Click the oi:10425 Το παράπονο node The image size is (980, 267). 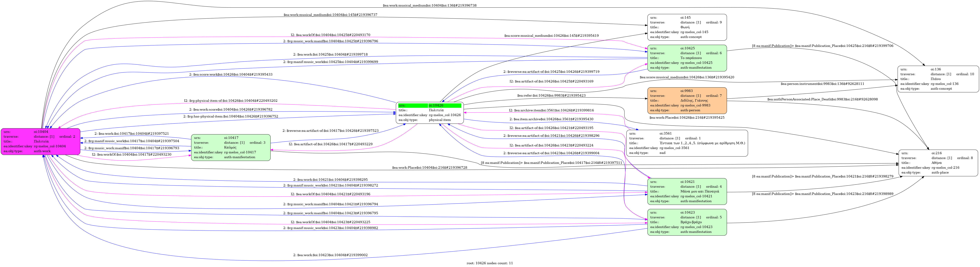[687, 58]
